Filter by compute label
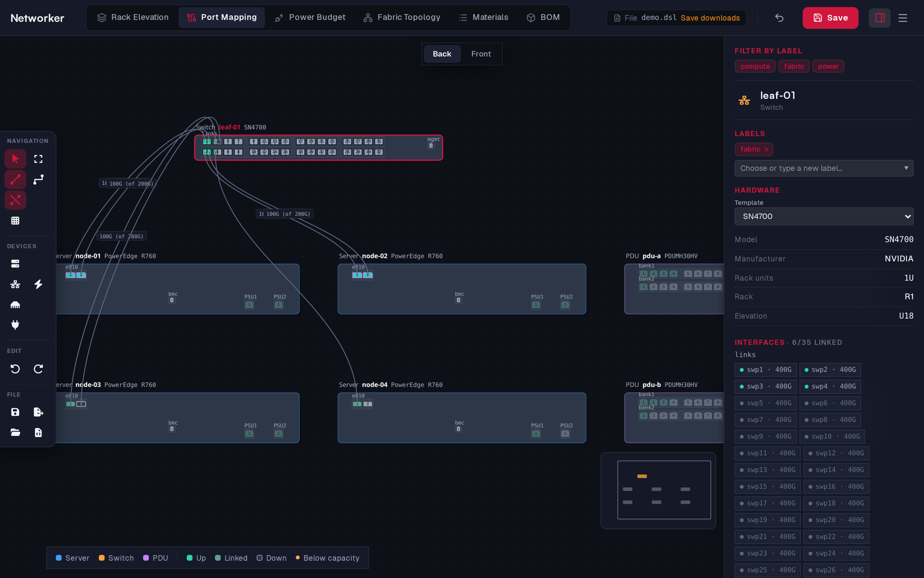924x578 pixels. coord(755,66)
